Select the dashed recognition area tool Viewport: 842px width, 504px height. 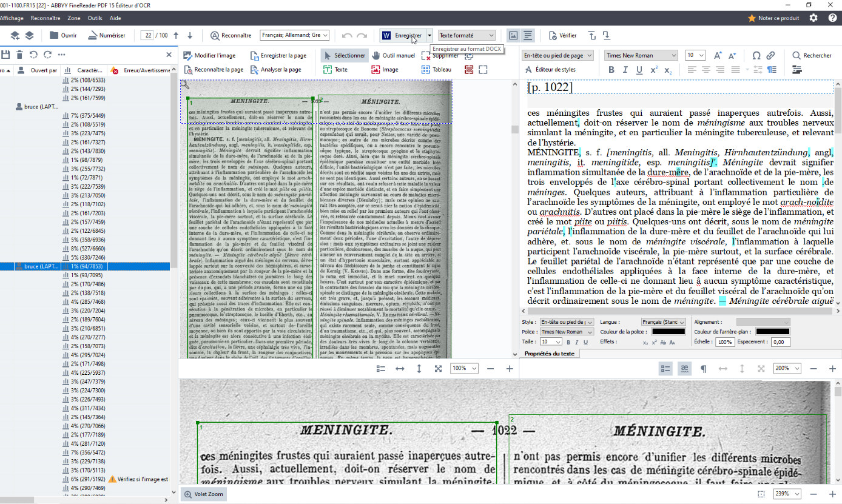(483, 69)
